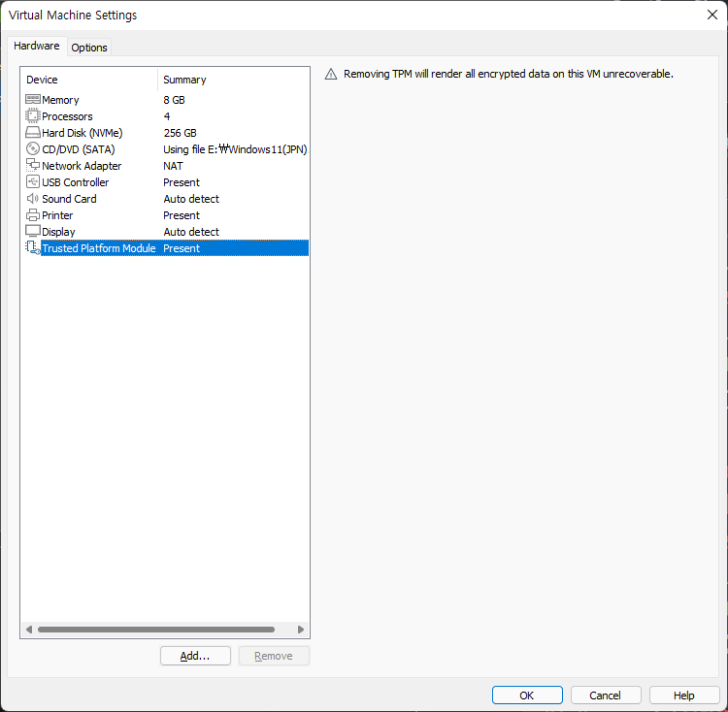The image size is (728, 712).
Task: Select the Processors row label
Action: [x=67, y=116]
